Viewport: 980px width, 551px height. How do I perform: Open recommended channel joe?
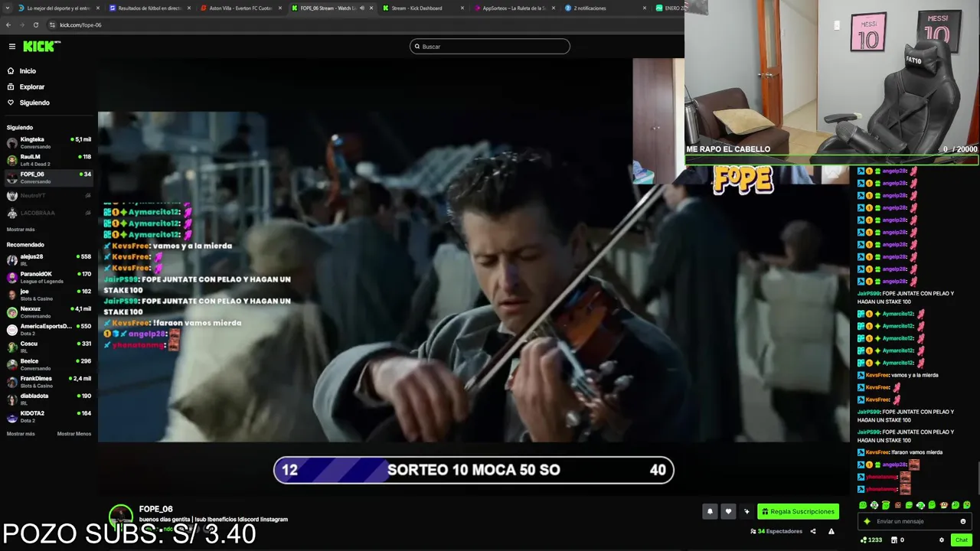pos(48,295)
